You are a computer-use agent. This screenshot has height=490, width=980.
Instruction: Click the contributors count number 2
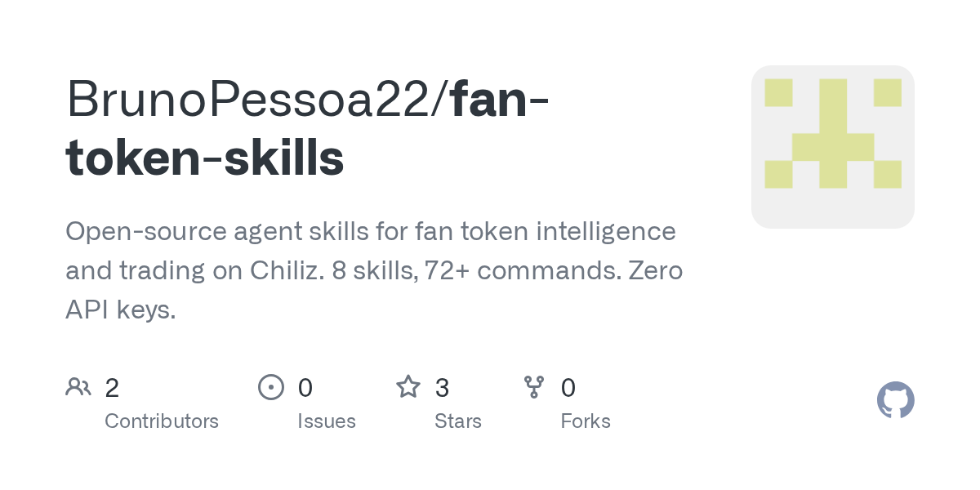(112, 388)
